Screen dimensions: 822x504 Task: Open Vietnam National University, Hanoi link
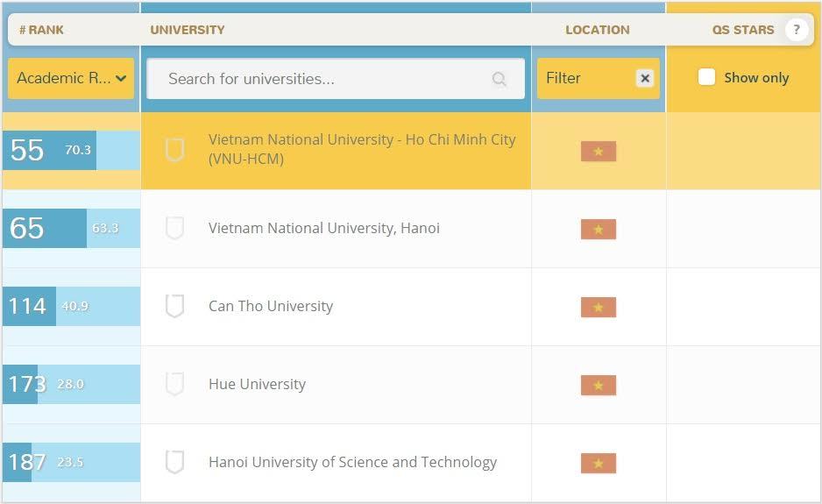click(323, 228)
